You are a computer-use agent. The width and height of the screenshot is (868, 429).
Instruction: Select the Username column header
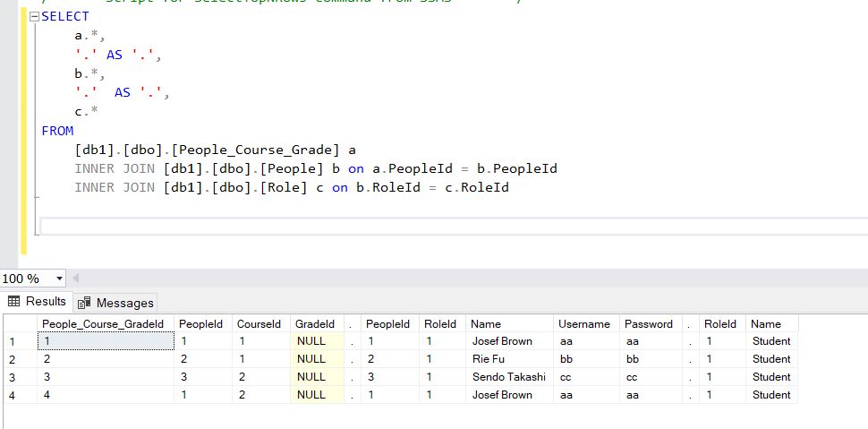pyautogui.click(x=586, y=324)
